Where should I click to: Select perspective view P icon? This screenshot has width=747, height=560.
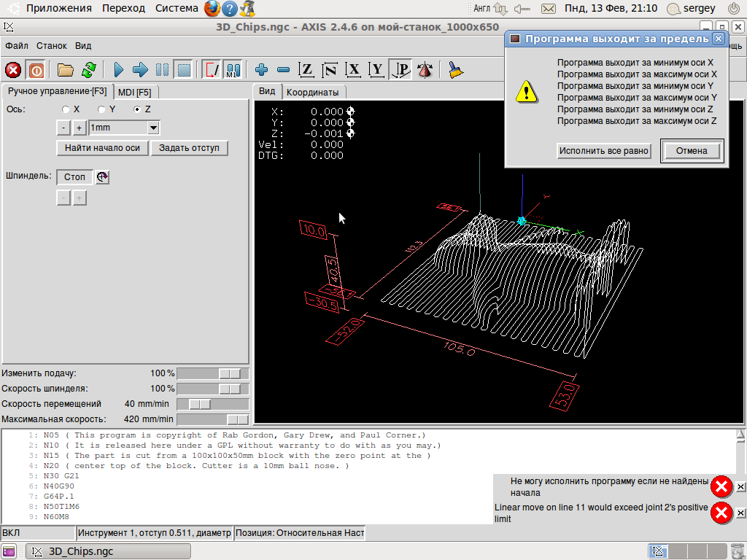[x=400, y=70]
